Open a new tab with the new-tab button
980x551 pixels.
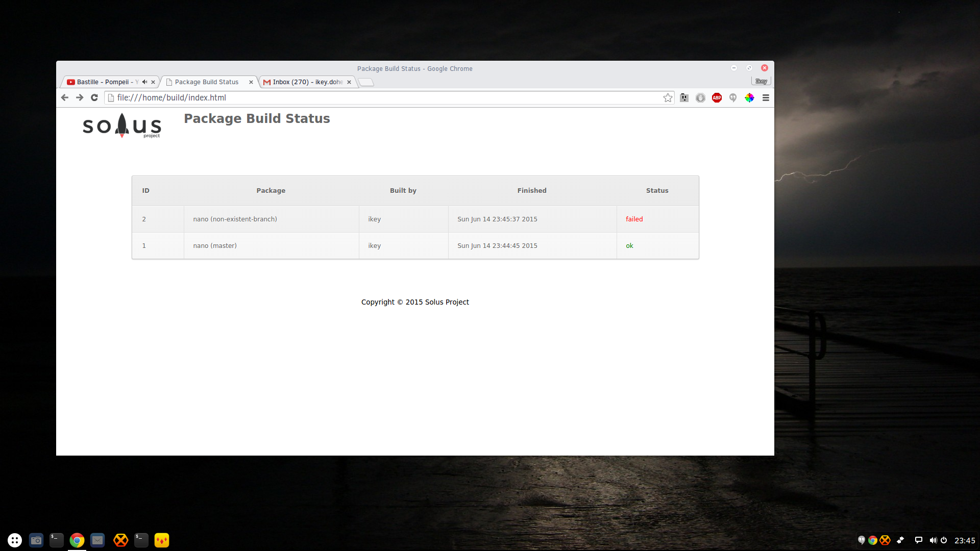(366, 82)
